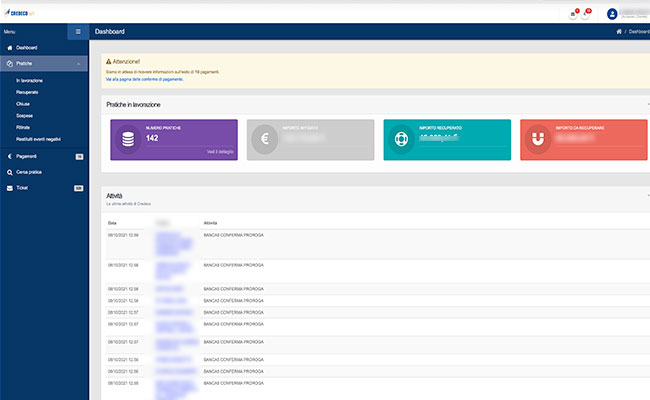Open the Chiuse submenu item
This screenshot has width=650, height=400.
click(x=23, y=104)
